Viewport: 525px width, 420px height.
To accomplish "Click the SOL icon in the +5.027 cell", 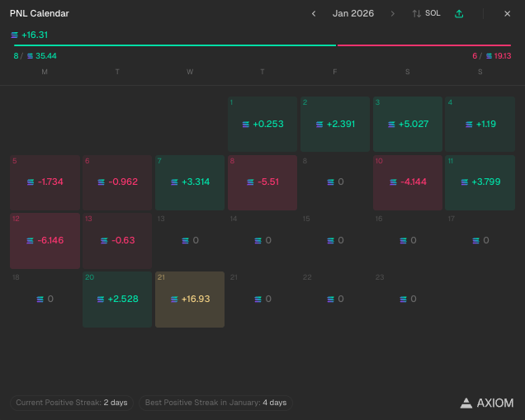I will coord(391,125).
